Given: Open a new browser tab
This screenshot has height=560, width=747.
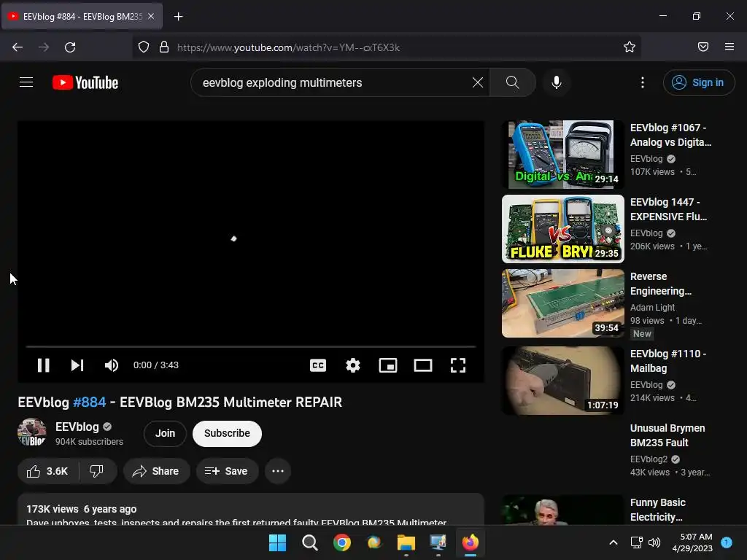Looking at the screenshot, I should 178,17.
